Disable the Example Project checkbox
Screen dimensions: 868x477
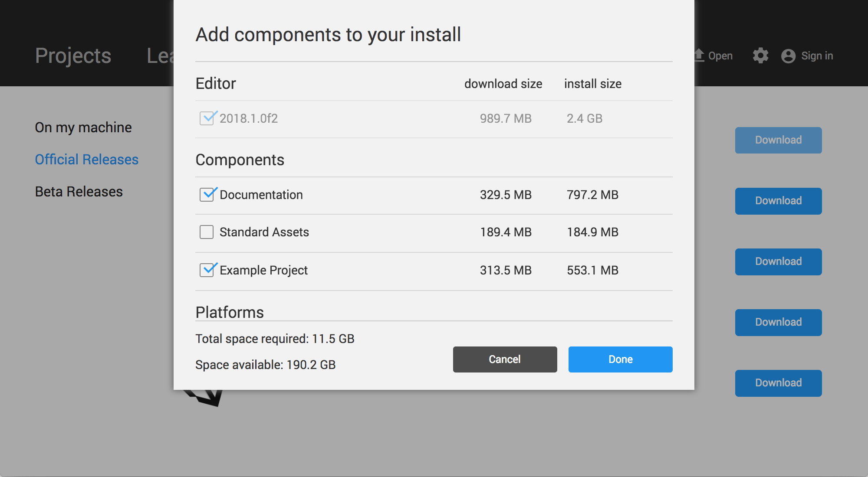pos(207,270)
